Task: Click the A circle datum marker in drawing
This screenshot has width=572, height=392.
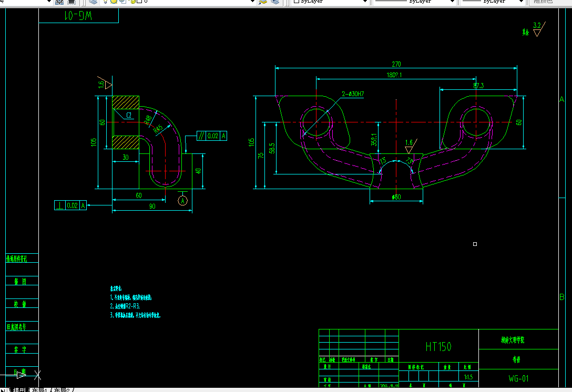Action: coord(181,201)
